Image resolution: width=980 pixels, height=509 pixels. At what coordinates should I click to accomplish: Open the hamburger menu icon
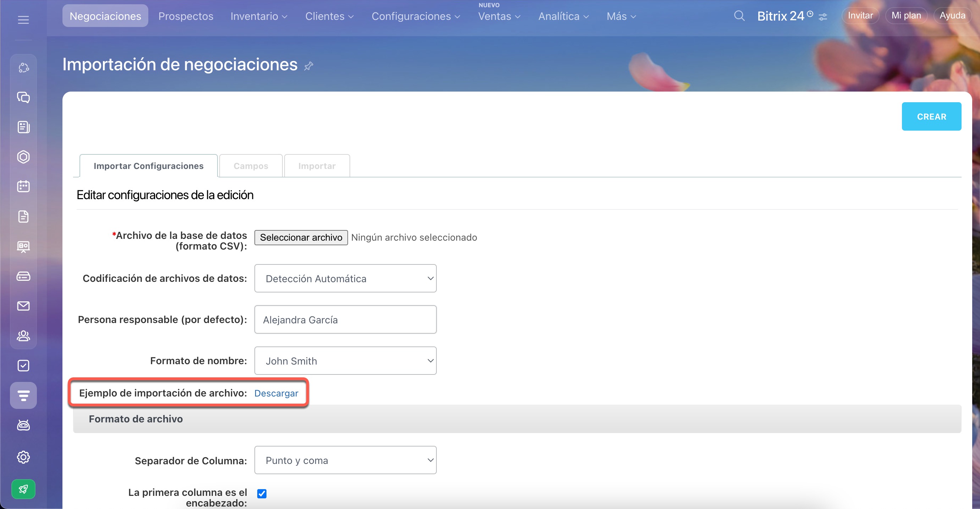[x=23, y=20]
